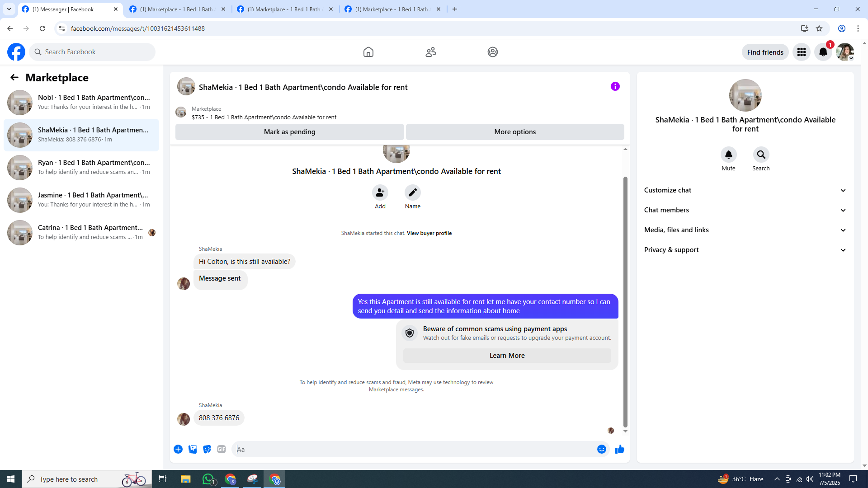Image resolution: width=868 pixels, height=488 pixels.
Task: Open Facebook notifications bell
Action: [823, 52]
